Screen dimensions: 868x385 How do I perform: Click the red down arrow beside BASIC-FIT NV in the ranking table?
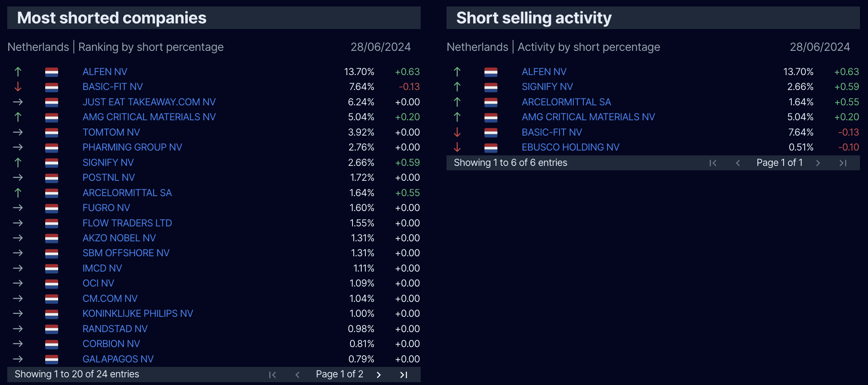tap(18, 87)
